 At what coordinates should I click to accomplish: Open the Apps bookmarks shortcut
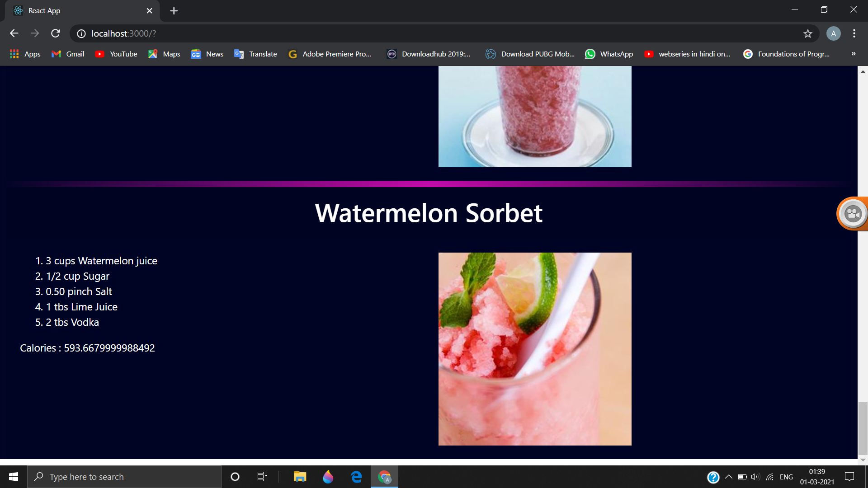pyautogui.click(x=25, y=54)
